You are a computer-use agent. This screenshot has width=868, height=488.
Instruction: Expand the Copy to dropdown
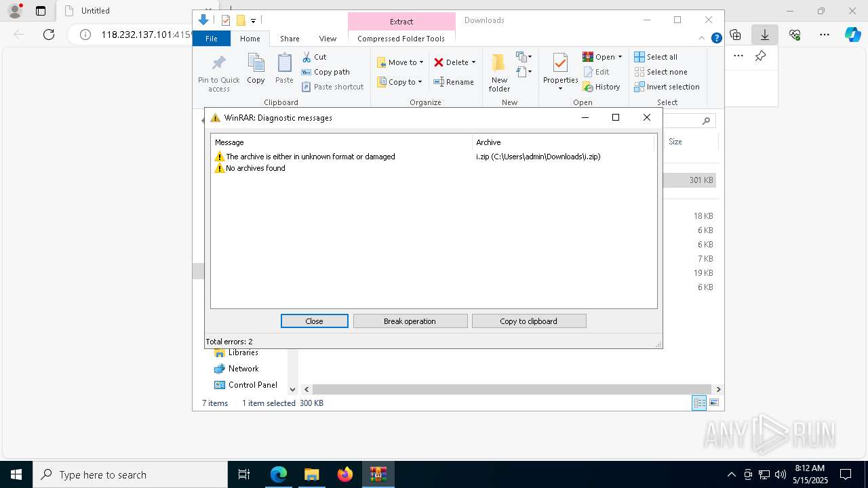tap(420, 82)
